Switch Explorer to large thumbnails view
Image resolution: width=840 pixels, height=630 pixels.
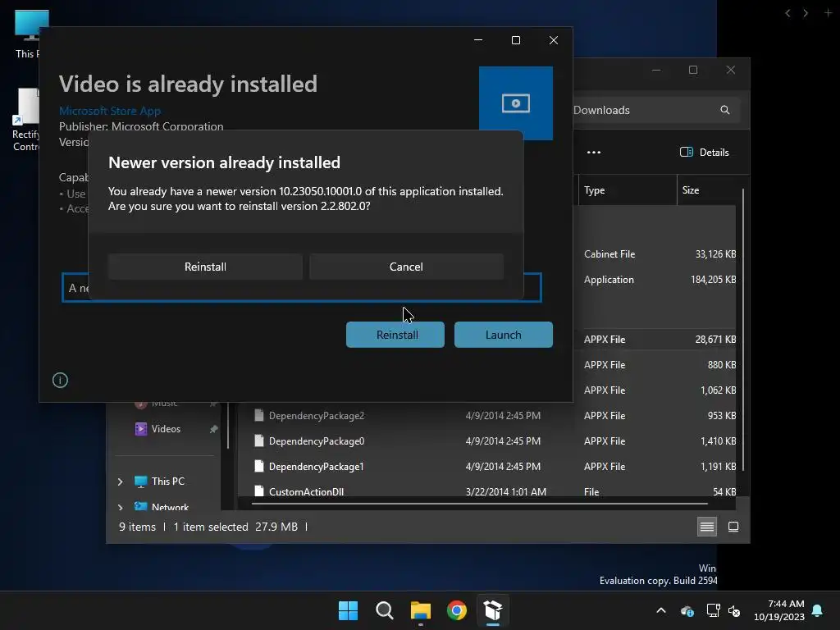tap(733, 527)
